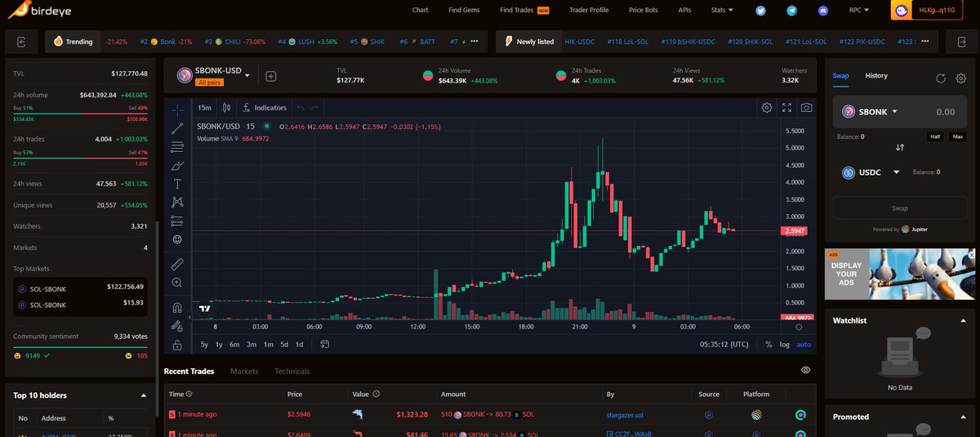980x437 pixels.
Task: Select the 1y date range
Action: (x=220, y=345)
